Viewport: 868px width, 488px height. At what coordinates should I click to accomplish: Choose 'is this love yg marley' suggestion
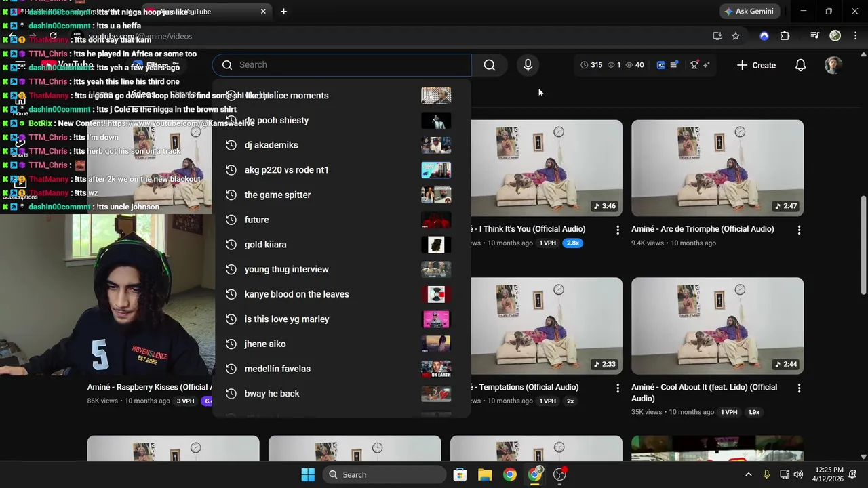point(342,319)
